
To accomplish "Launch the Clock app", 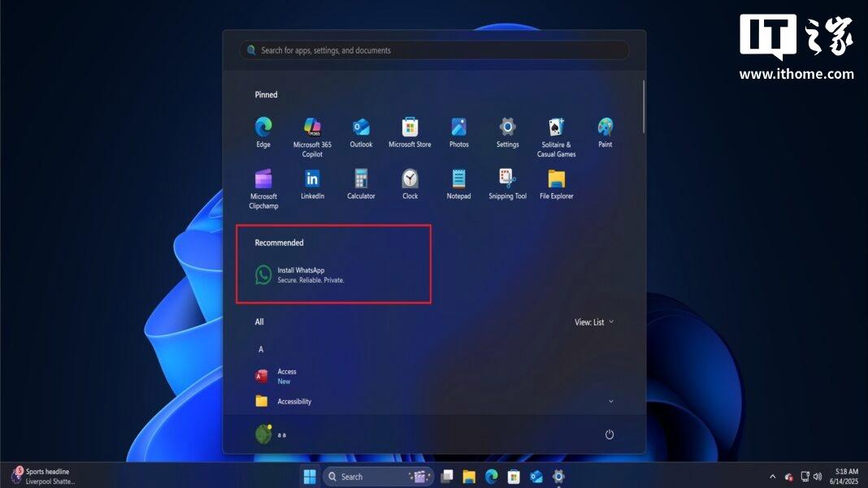I will (x=410, y=184).
